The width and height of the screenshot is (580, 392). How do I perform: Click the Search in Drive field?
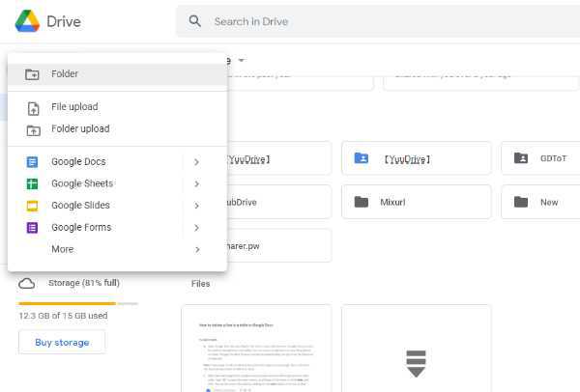pos(378,21)
